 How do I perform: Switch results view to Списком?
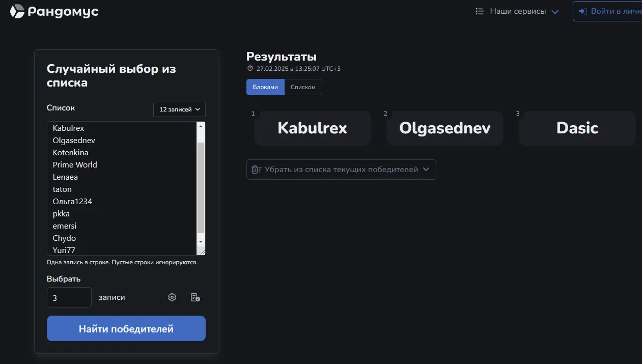pyautogui.click(x=303, y=87)
